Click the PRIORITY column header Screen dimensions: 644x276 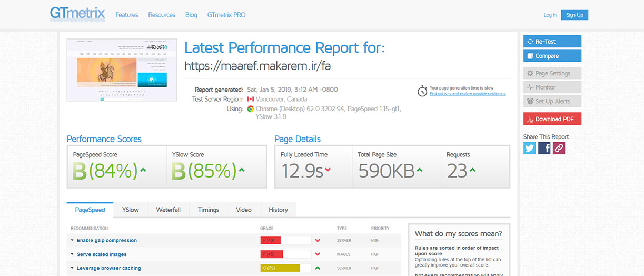click(x=380, y=229)
